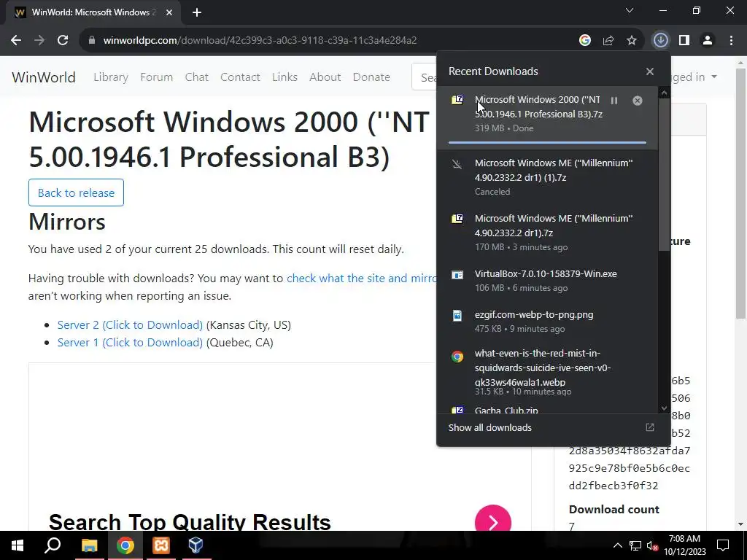The height and width of the screenshot is (560, 747).
Task: Pause the Windows 2000 download
Action: 614,101
